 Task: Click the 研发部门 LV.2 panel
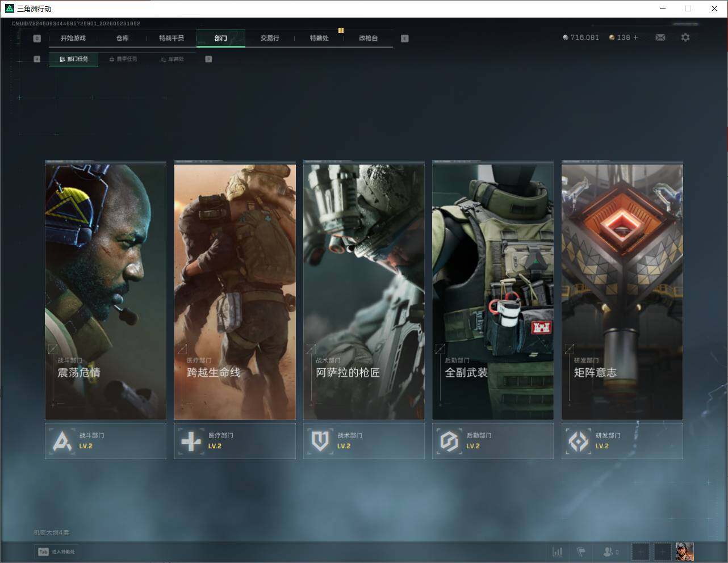622,441
